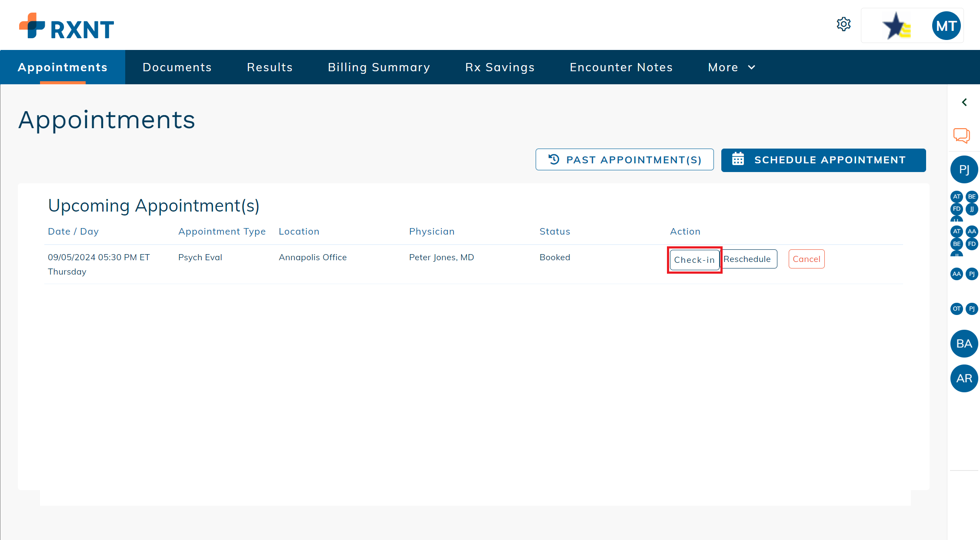Click the MT user avatar
This screenshot has width=980, height=540.
[x=946, y=26]
